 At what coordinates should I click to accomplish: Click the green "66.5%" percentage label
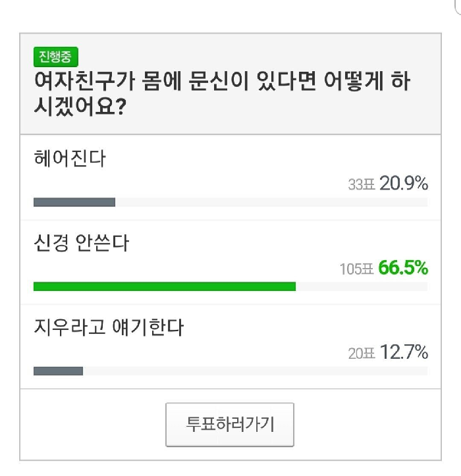404,268
